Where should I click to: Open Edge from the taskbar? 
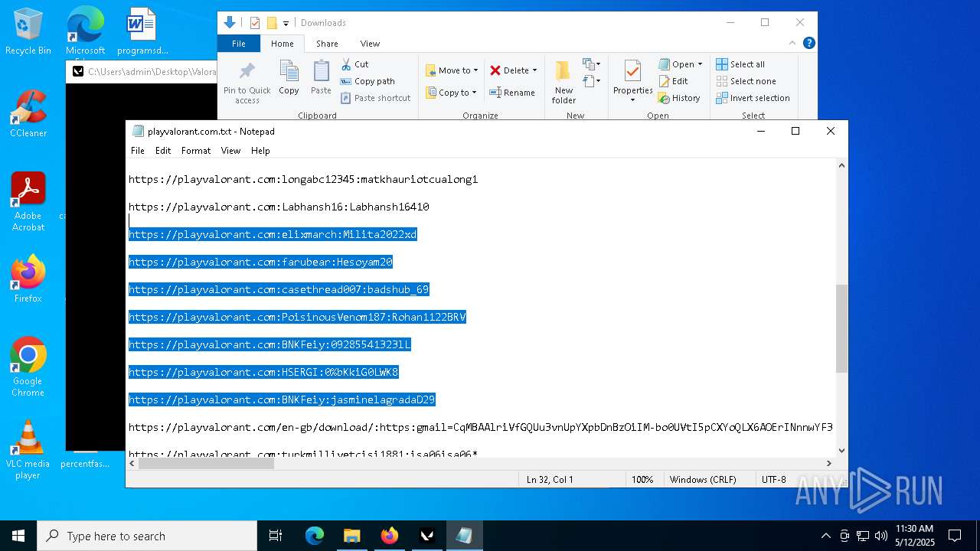pos(315,536)
